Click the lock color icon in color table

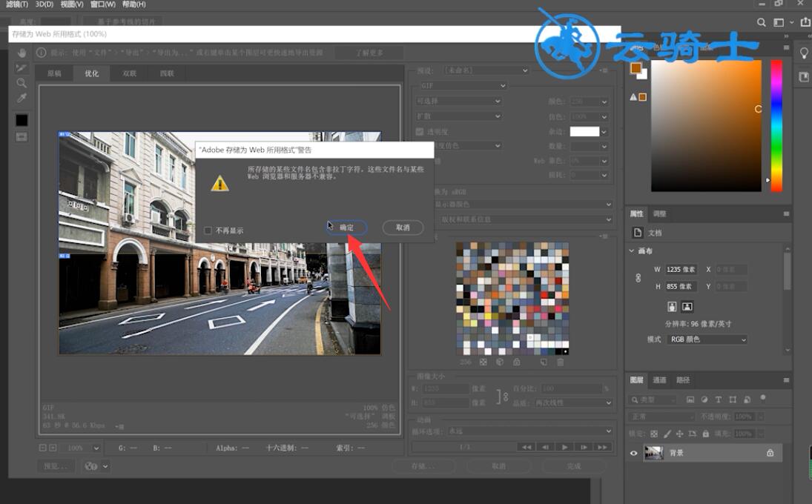pyautogui.click(x=517, y=362)
